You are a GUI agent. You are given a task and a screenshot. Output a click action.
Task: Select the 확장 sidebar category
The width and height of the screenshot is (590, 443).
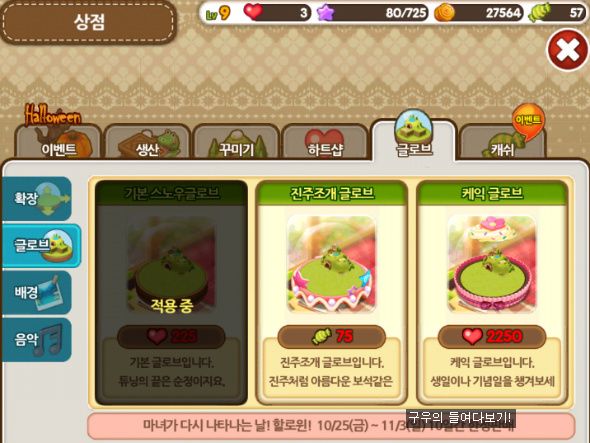36,198
